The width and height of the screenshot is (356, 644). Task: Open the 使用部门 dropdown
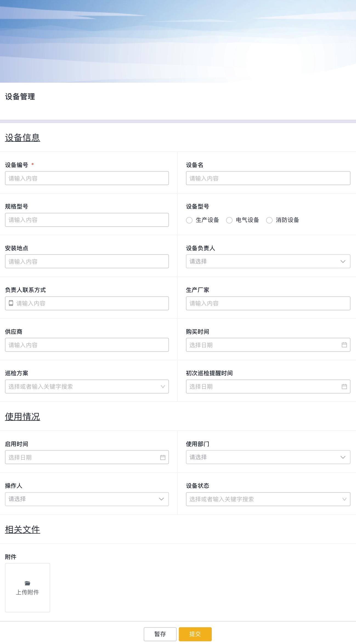tap(268, 457)
